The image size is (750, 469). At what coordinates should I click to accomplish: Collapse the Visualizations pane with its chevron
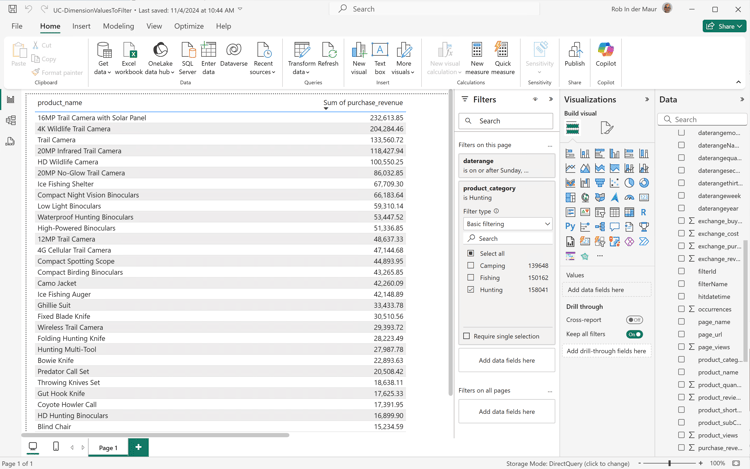click(x=647, y=100)
